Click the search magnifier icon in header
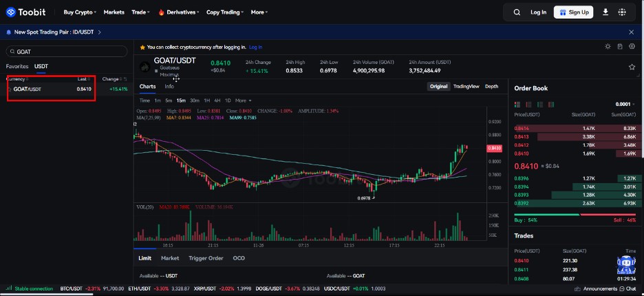 coord(517,12)
